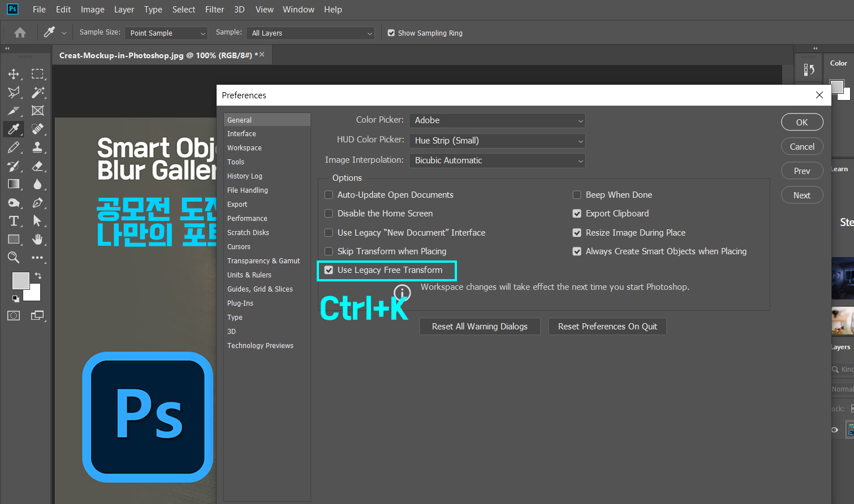Screen dimensions: 854x504
Task: Click the Next button
Action: (802, 195)
